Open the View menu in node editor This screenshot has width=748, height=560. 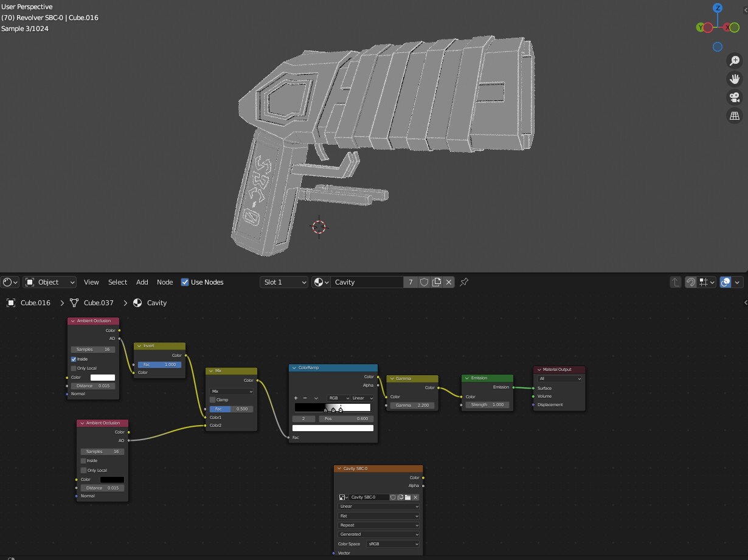tap(91, 282)
